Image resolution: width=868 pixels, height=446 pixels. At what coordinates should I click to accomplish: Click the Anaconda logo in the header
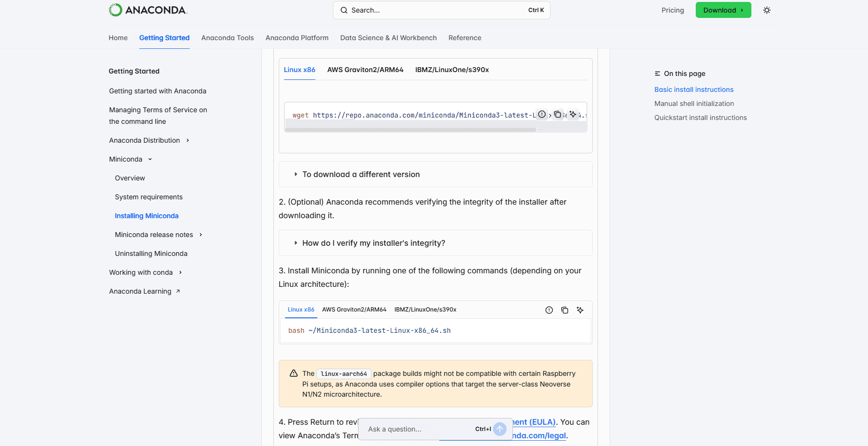pos(148,10)
